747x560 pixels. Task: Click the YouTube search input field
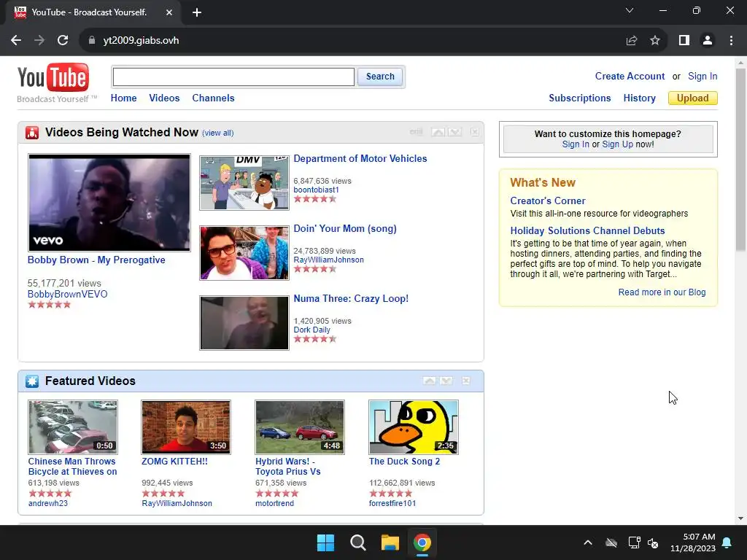tap(233, 77)
